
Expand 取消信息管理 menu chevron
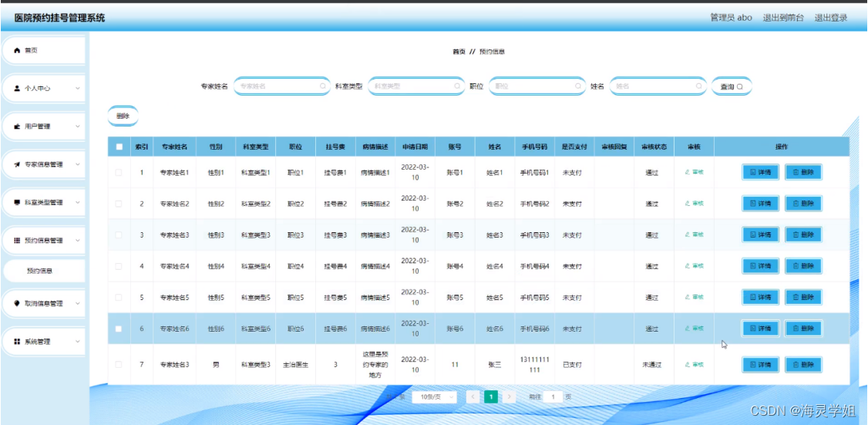(x=78, y=303)
